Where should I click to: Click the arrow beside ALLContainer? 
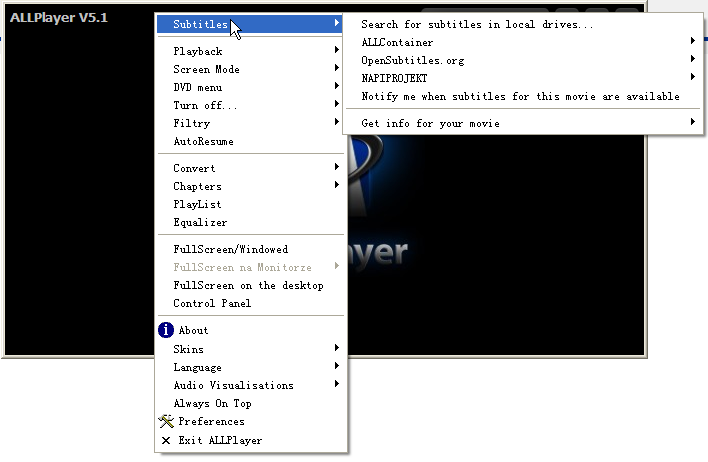[693, 41]
